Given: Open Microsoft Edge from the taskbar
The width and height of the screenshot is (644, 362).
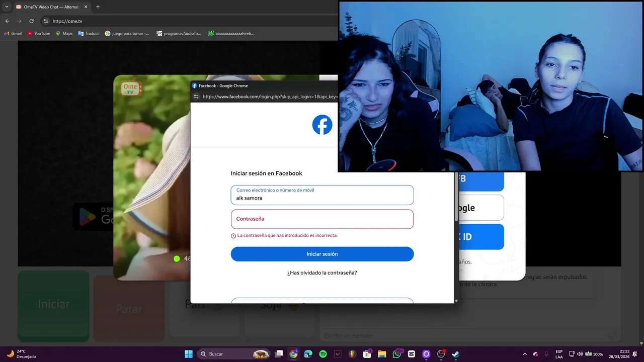Looking at the screenshot, I should (308, 354).
